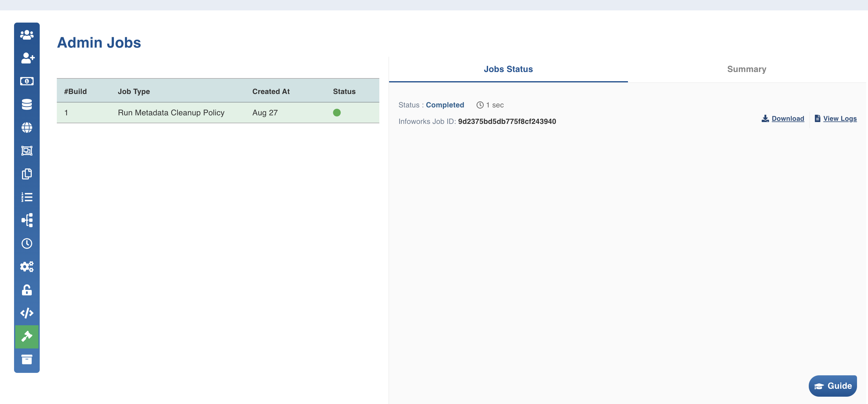The image size is (868, 404).
Task: Open the View Logs link
Action: click(x=840, y=118)
